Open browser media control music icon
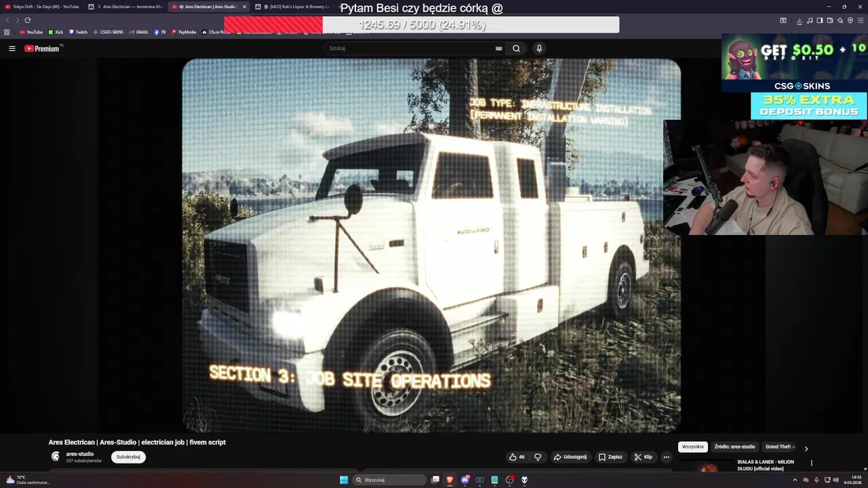 [809, 20]
